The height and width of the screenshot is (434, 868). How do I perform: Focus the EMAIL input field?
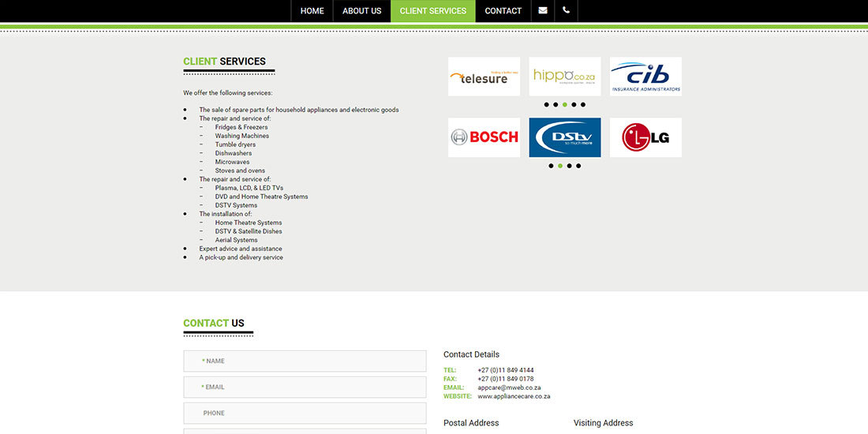pos(305,387)
